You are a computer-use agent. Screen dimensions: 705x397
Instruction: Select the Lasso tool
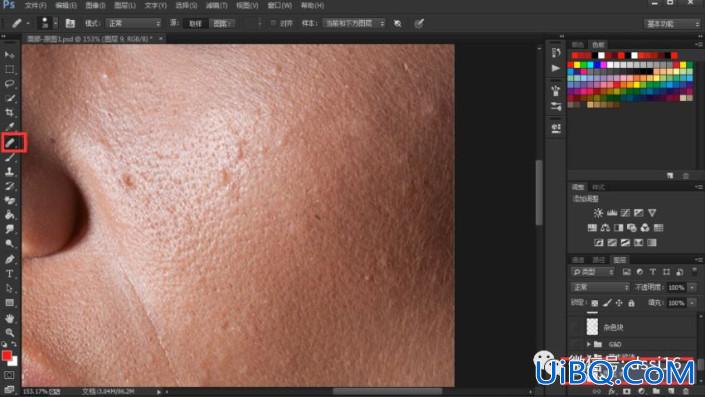click(x=9, y=84)
